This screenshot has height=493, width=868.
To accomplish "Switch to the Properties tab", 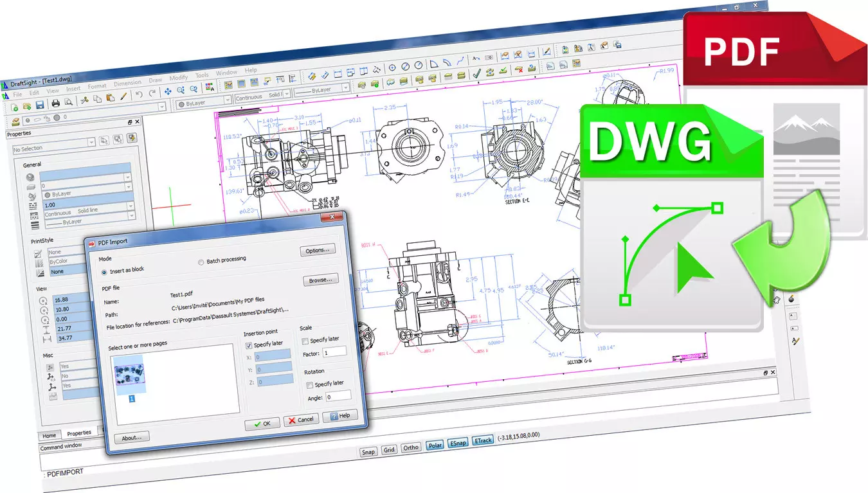I will click(80, 433).
